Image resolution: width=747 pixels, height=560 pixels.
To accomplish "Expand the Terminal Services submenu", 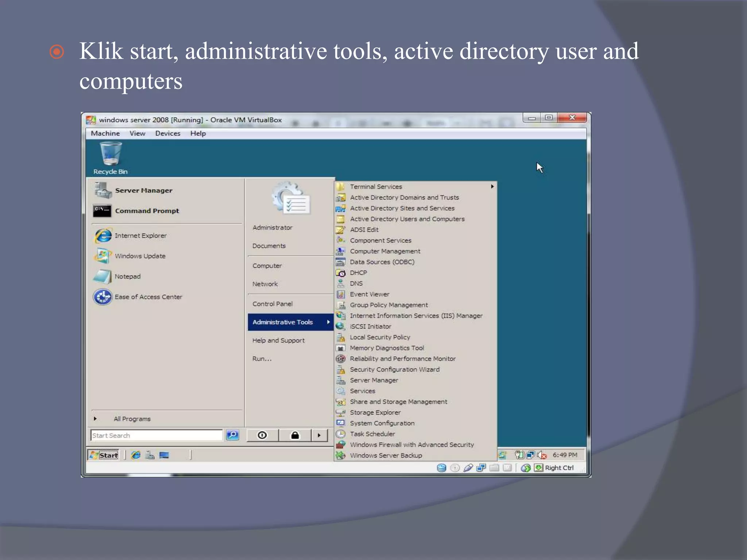I will click(x=415, y=187).
